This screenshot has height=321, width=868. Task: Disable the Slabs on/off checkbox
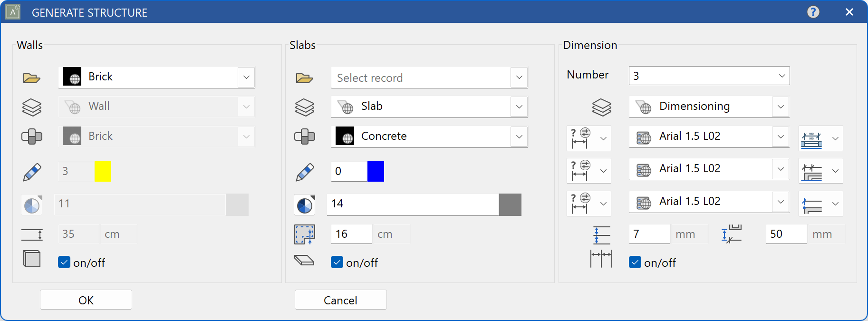337,263
